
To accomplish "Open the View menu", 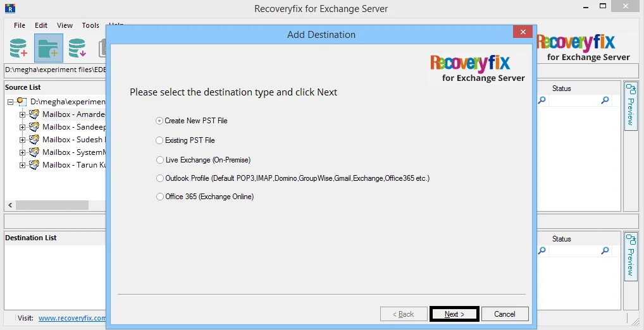I will (65, 25).
